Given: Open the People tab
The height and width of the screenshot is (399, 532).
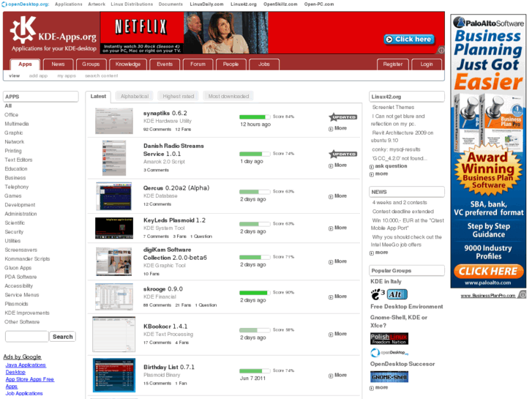Looking at the screenshot, I should 231,64.
